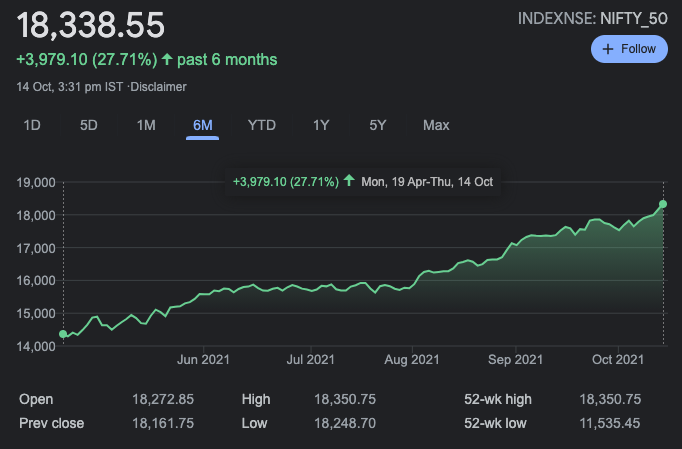Click the Aug 2021 axis label

tap(412, 359)
